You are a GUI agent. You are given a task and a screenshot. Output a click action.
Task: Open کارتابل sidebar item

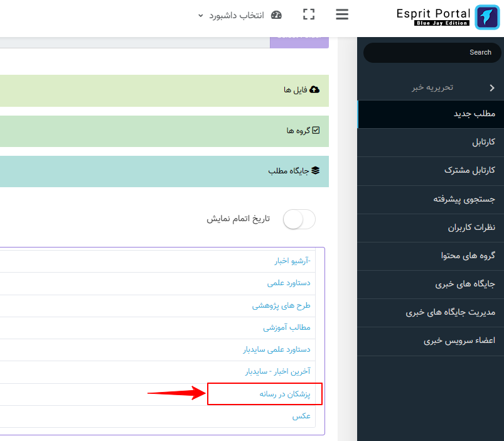click(x=431, y=143)
